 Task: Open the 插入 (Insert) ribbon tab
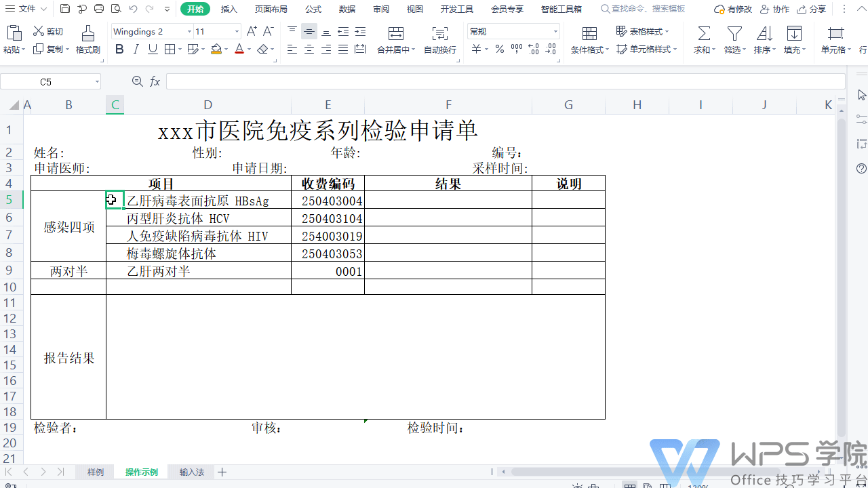coord(229,9)
